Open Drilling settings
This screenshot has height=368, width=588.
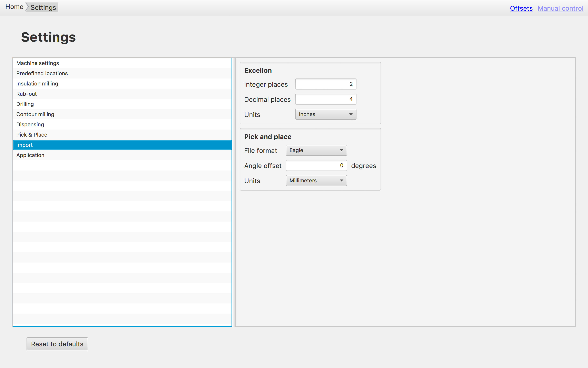click(x=122, y=104)
